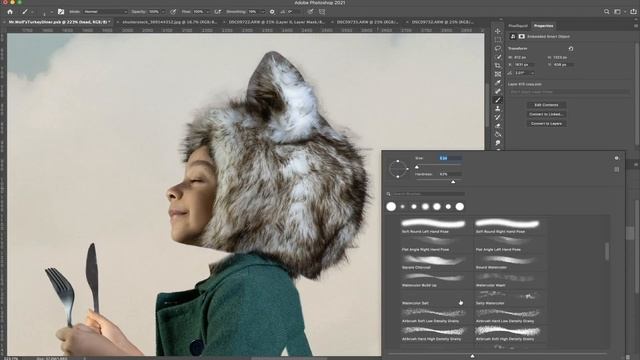Click the Convert to Layers button
Image resolution: width=640 pixels, height=360 pixels.
pos(547,123)
